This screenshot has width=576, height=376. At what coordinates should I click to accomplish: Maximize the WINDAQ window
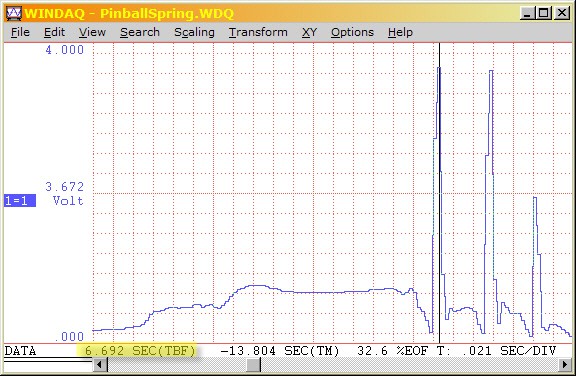pyautogui.click(x=544, y=14)
